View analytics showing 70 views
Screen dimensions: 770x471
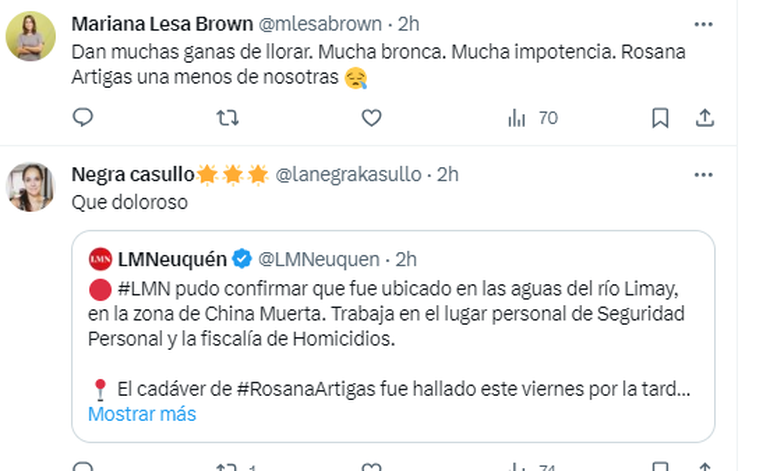pos(532,118)
